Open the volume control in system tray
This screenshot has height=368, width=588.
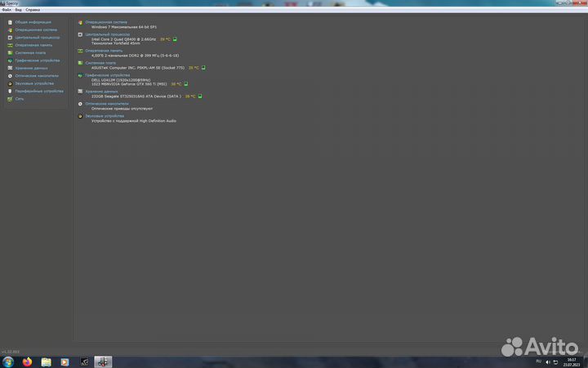(x=547, y=362)
